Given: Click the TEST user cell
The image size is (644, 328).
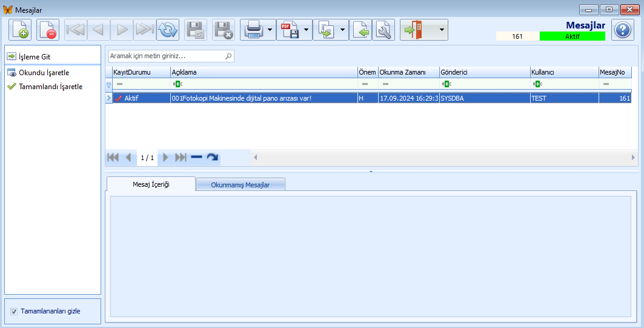Looking at the screenshot, I should 564,98.
